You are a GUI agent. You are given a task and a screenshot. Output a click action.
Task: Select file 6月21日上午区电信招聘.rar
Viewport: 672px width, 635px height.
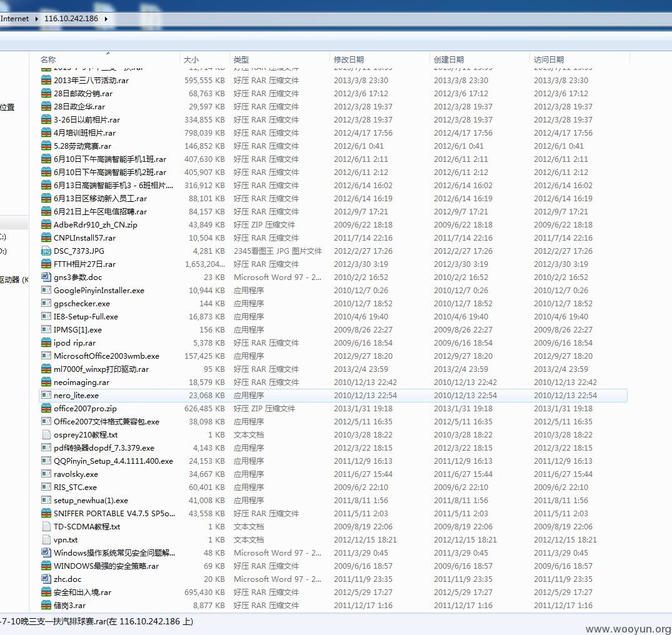coord(100,212)
